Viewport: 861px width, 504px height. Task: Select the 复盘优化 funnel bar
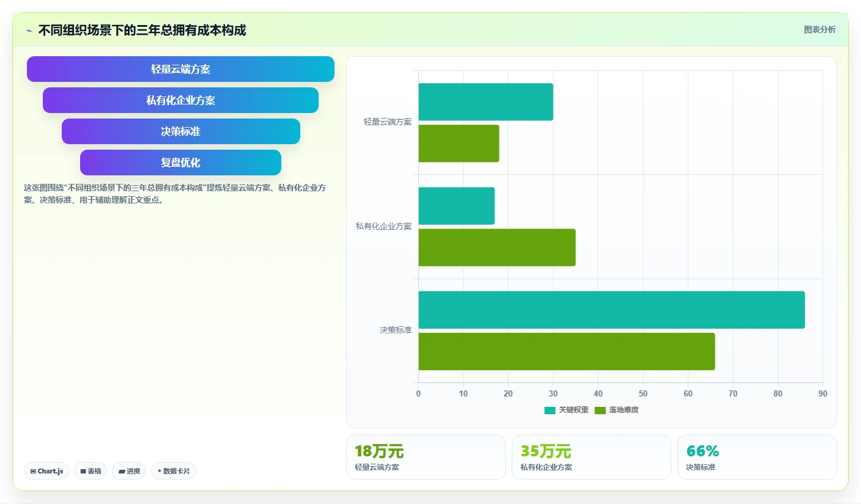click(180, 163)
